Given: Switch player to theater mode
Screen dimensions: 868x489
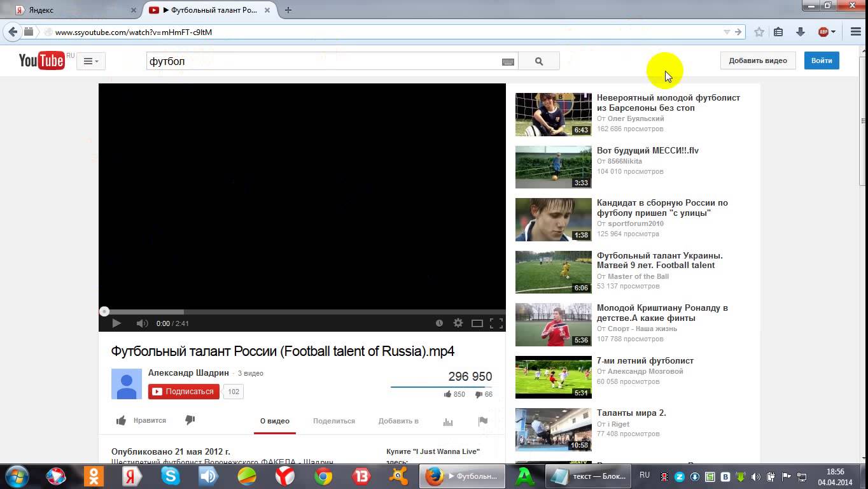Looking at the screenshot, I should pos(477,323).
